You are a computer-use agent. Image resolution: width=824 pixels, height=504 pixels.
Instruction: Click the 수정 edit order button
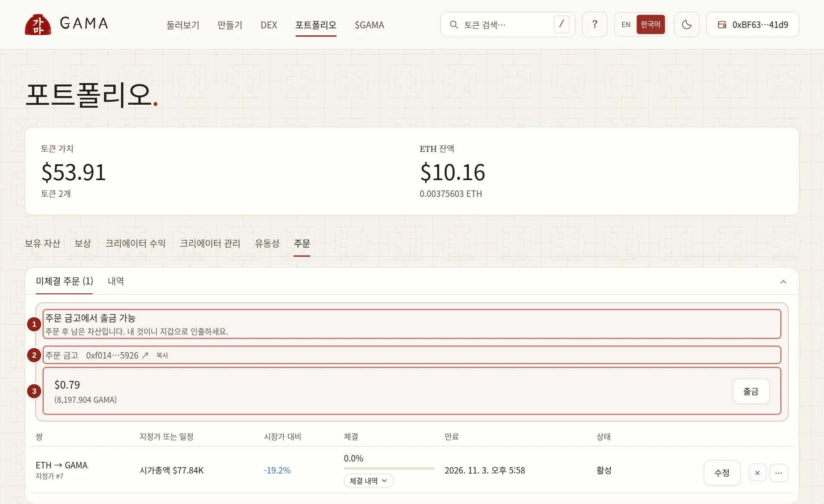[722, 473]
